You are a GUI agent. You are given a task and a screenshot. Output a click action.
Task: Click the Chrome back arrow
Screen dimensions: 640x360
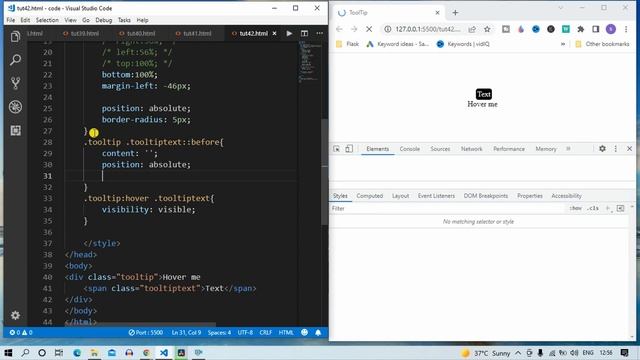[339, 29]
